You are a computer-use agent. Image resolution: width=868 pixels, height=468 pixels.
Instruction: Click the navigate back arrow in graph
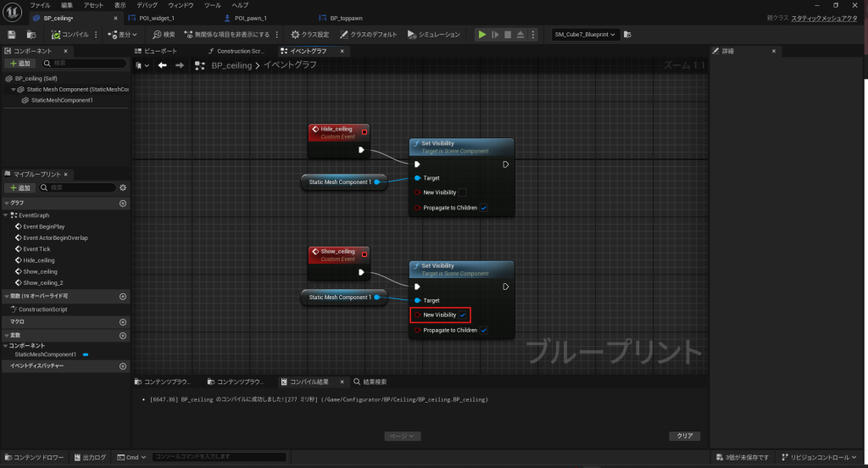(x=162, y=65)
